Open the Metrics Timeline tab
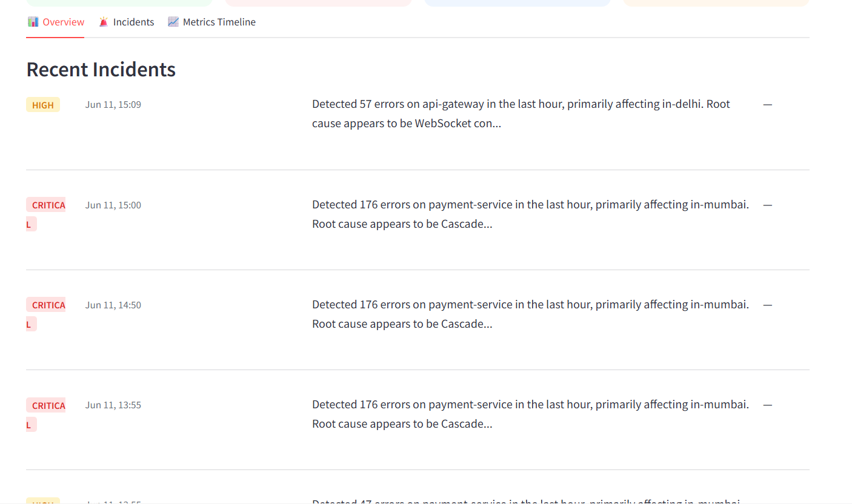Viewport: 852px width, 504px height. (x=211, y=22)
